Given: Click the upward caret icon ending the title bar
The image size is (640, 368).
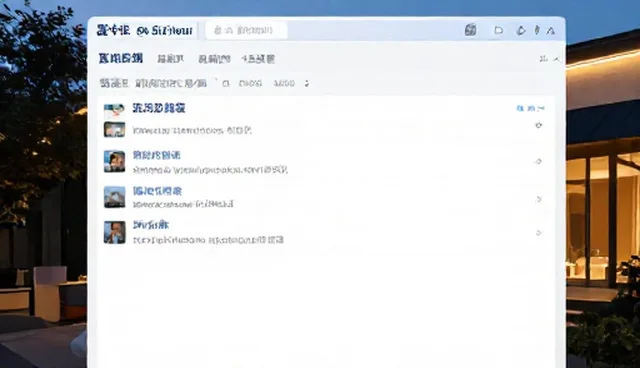Looking at the screenshot, I should pyautogui.click(x=551, y=31).
